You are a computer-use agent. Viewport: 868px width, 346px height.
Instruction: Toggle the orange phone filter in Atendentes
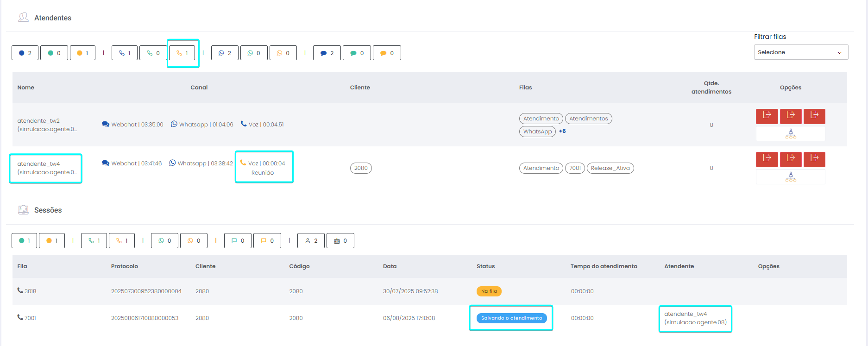(182, 53)
